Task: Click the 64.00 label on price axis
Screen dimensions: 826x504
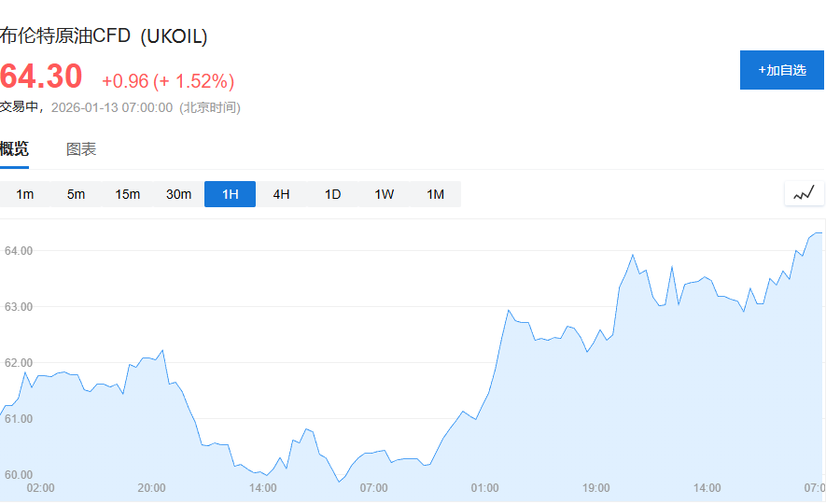Action: pyautogui.click(x=19, y=250)
